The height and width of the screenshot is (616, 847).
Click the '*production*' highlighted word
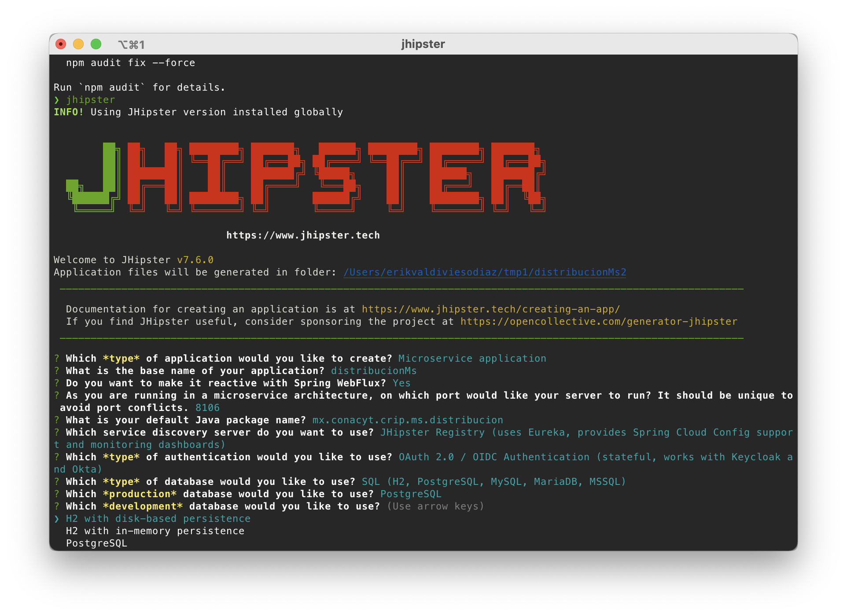click(140, 494)
